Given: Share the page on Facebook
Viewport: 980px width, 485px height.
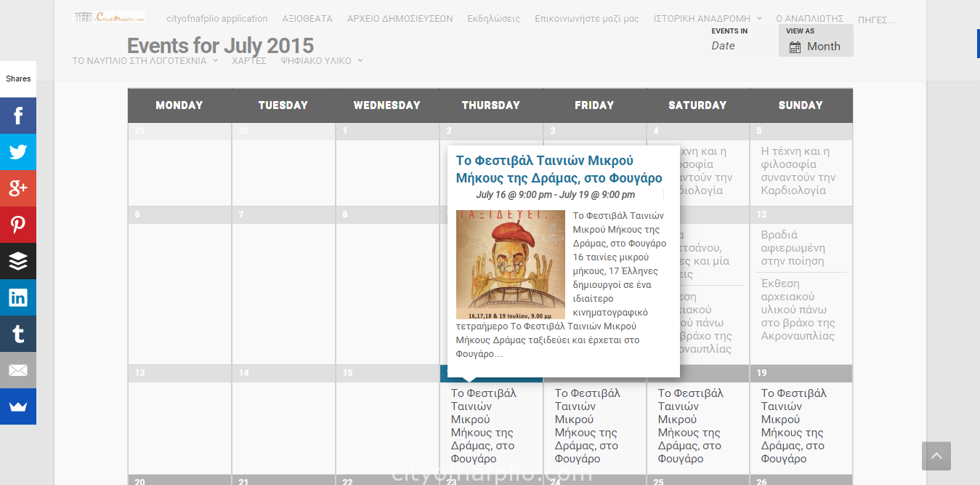Looking at the screenshot, I should (x=18, y=116).
